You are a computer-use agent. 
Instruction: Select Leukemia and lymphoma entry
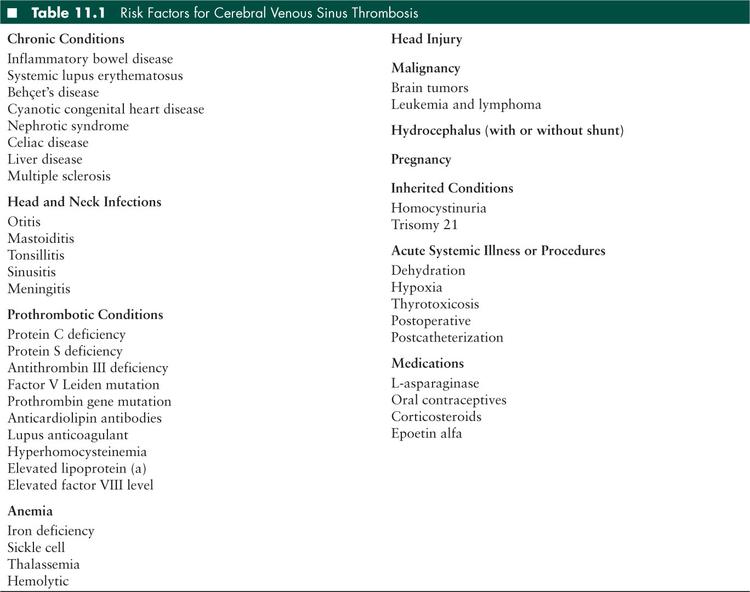point(466,105)
